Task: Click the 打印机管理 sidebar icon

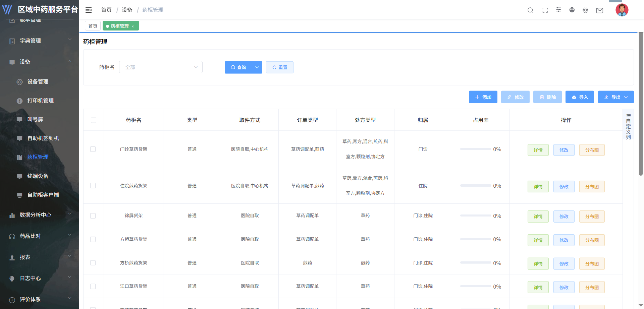Action: click(20, 101)
